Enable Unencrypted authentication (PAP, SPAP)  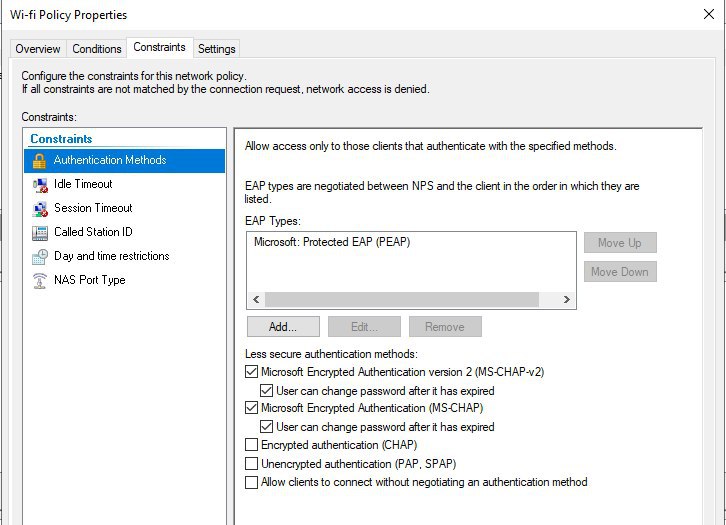[251, 463]
